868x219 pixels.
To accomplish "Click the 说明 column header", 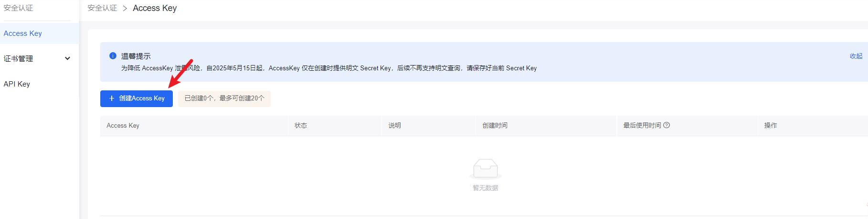I will tap(394, 126).
